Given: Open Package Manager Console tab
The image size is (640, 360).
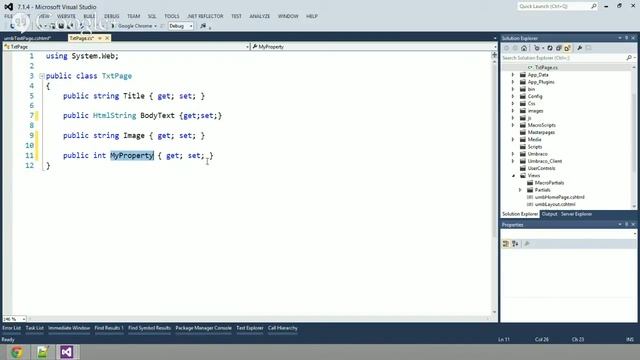Looking at the screenshot, I should (x=203, y=328).
